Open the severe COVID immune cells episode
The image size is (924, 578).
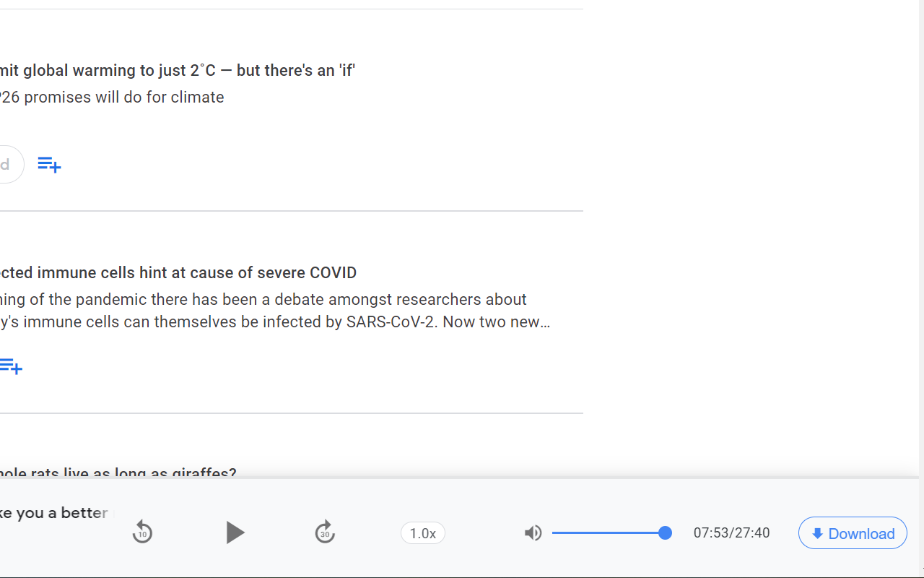pos(178,272)
